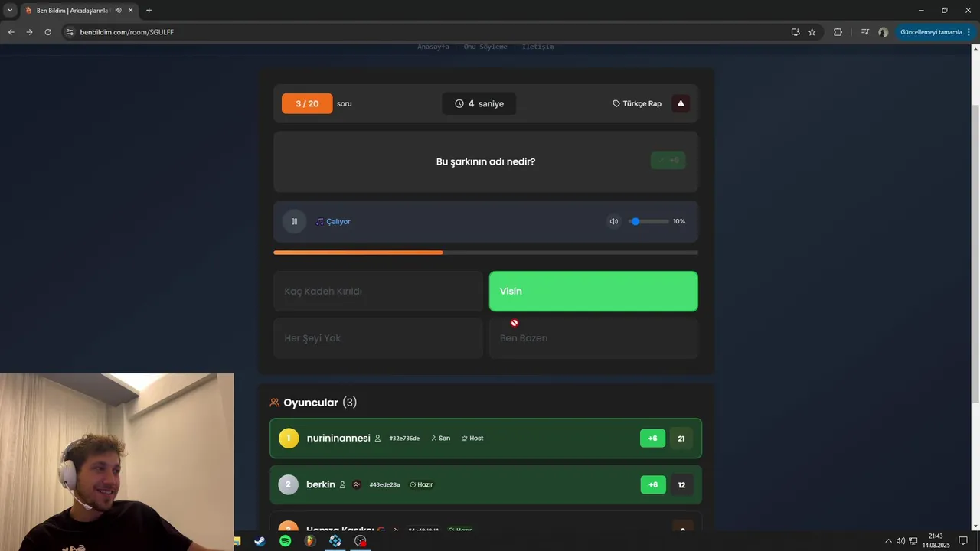The width and height of the screenshot is (980, 551).
Task: Mute the tab using its audio icon
Action: (x=119, y=10)
